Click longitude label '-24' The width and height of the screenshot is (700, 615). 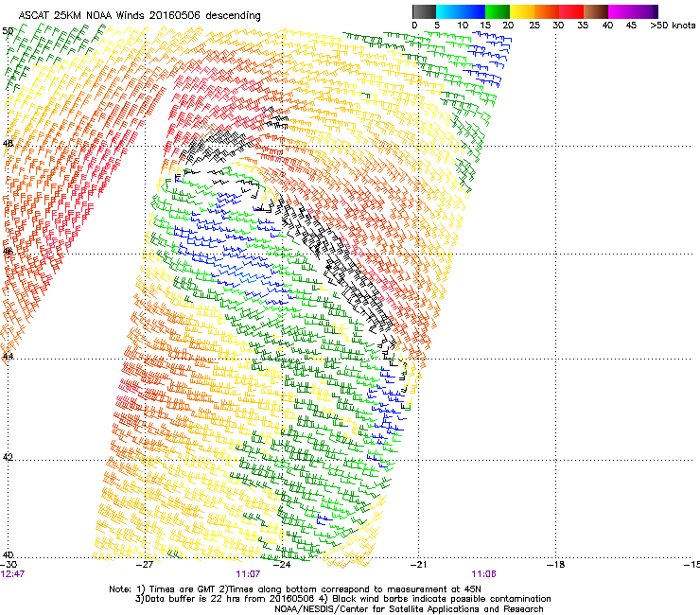[x=282, y=565]
